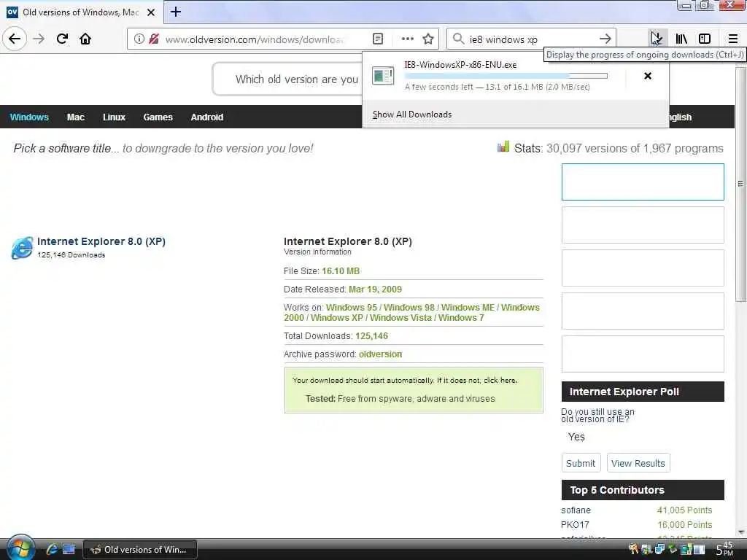Open the Firefox hamburger menu

(x=732, y=39)
